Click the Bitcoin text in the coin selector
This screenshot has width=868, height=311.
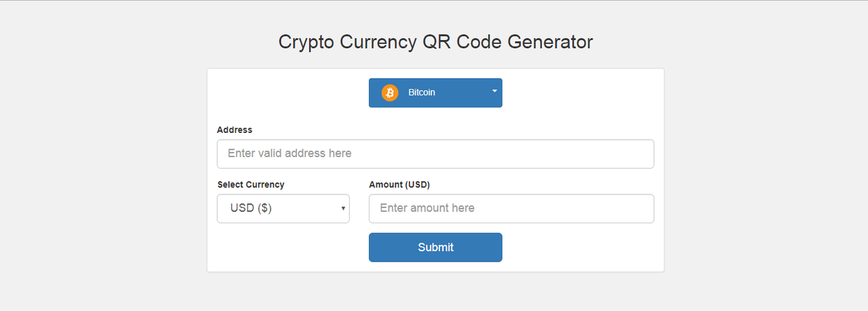[422, 93]
